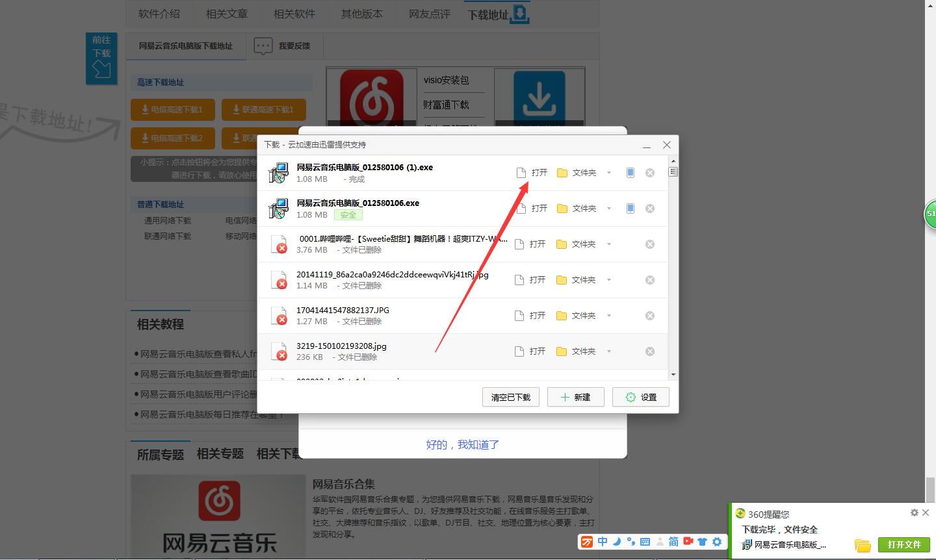Expand options arrow for 网易云音乐电脑版_012580106.exe
The width and height of the screenshot is (936, 560).
click(x=609, y=209)
